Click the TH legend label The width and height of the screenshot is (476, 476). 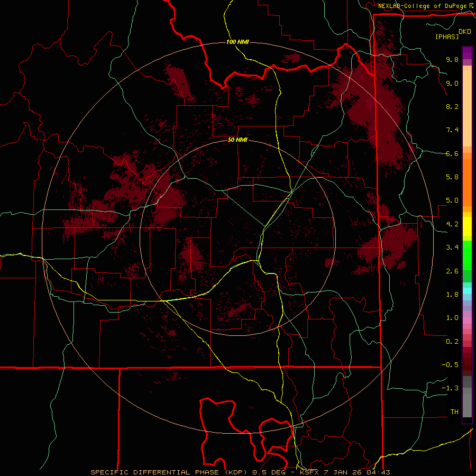454,412
